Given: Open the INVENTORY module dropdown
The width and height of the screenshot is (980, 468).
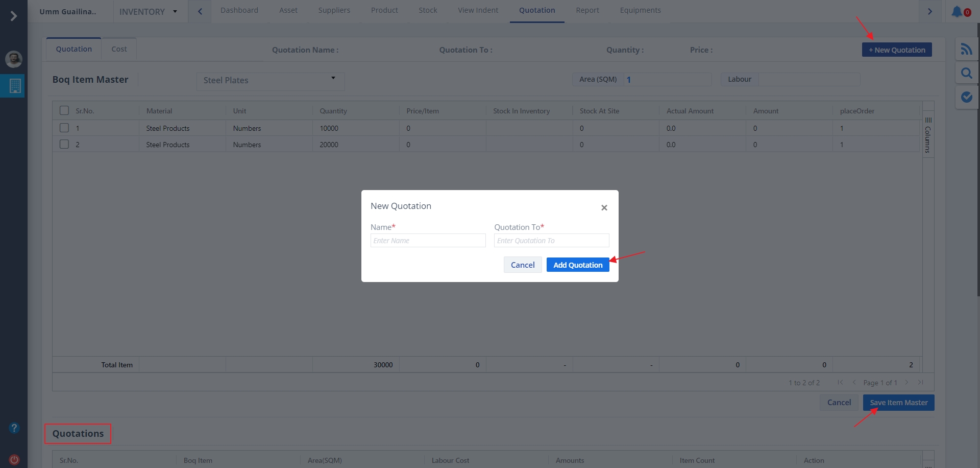Looking at the screenshot, I should pos(148,11).
